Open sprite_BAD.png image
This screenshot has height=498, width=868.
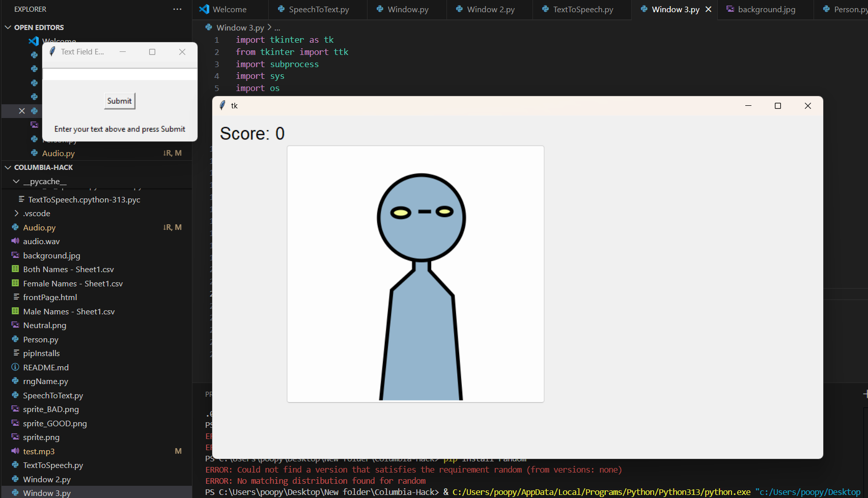(51, 409)
